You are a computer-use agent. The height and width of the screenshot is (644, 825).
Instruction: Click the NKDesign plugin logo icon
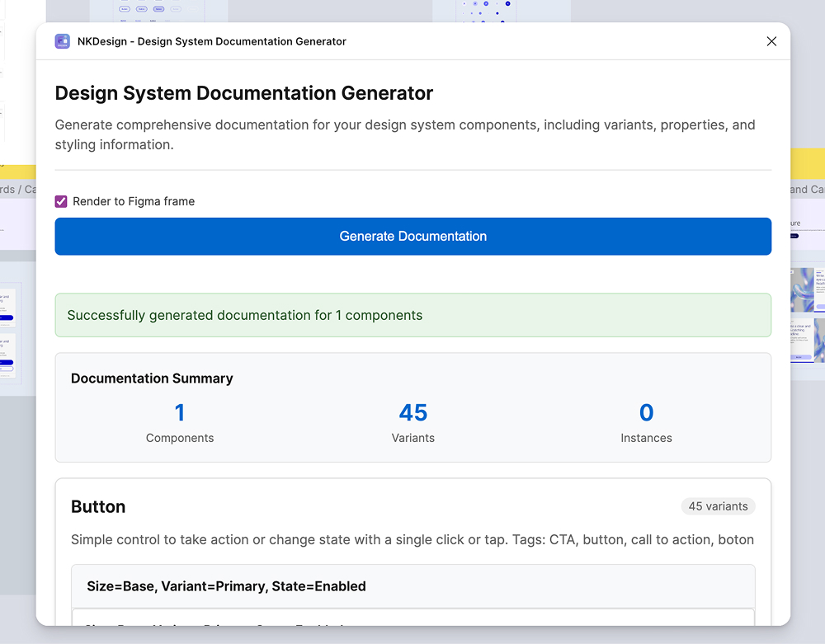coord(63,41)
